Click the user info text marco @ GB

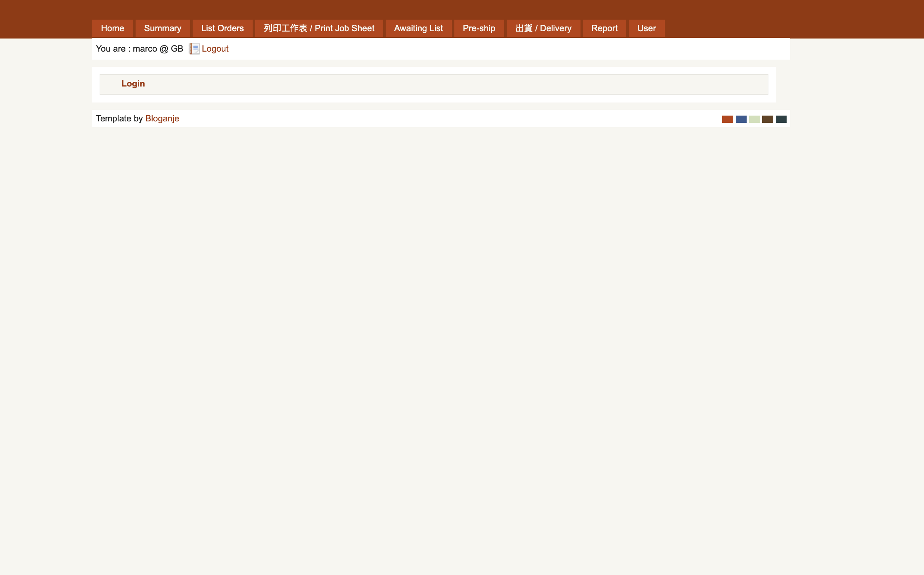(x=140, y=49)
